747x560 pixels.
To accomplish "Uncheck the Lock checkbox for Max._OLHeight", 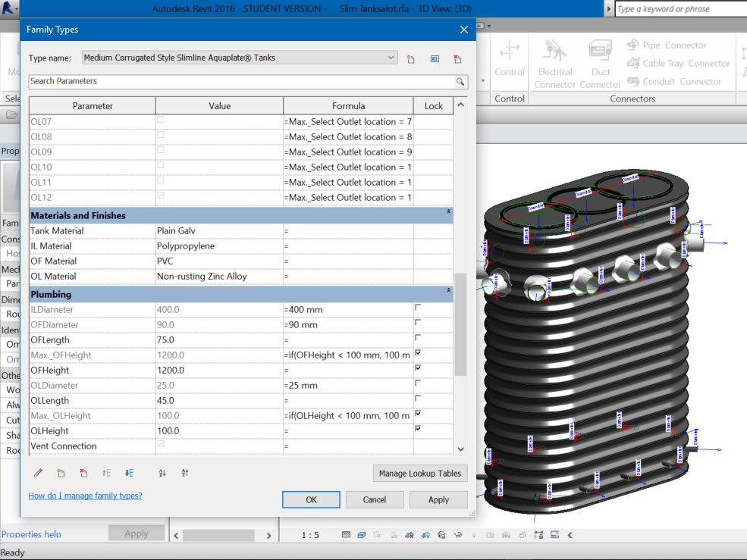I will [x=418, y=413].
